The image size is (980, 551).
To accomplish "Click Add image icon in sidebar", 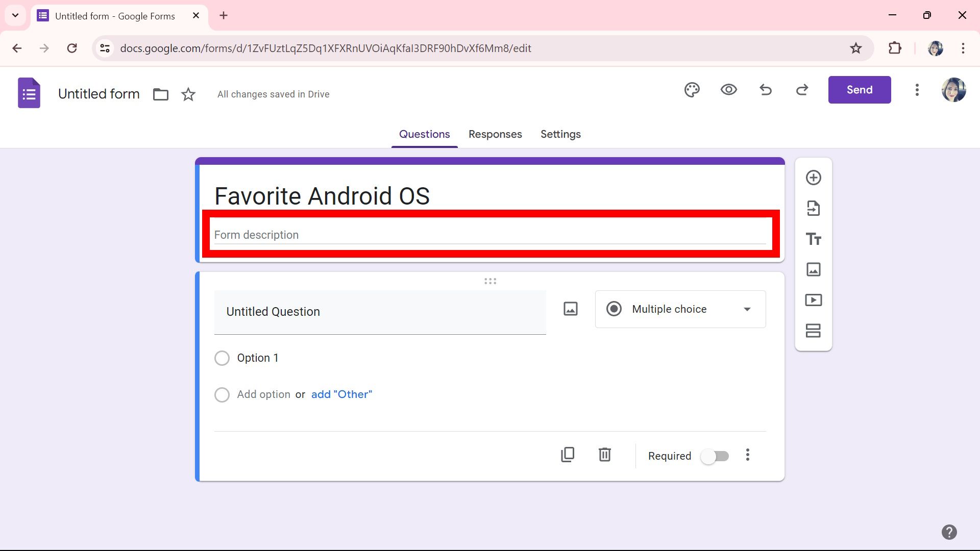I will pyautogui.click(x=813, y=269).
